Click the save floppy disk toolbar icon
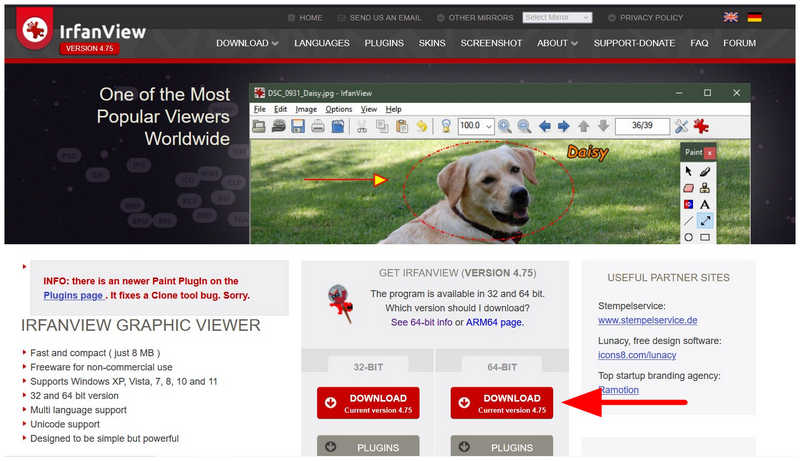The width and height of the screenshot is (800, 461). (x=298, y=126)
